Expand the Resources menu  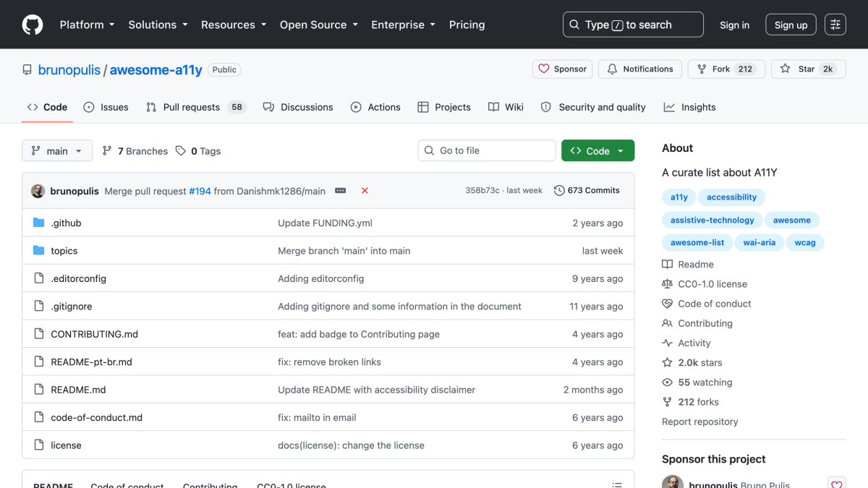pyautogui.click(x=233, y=25)
